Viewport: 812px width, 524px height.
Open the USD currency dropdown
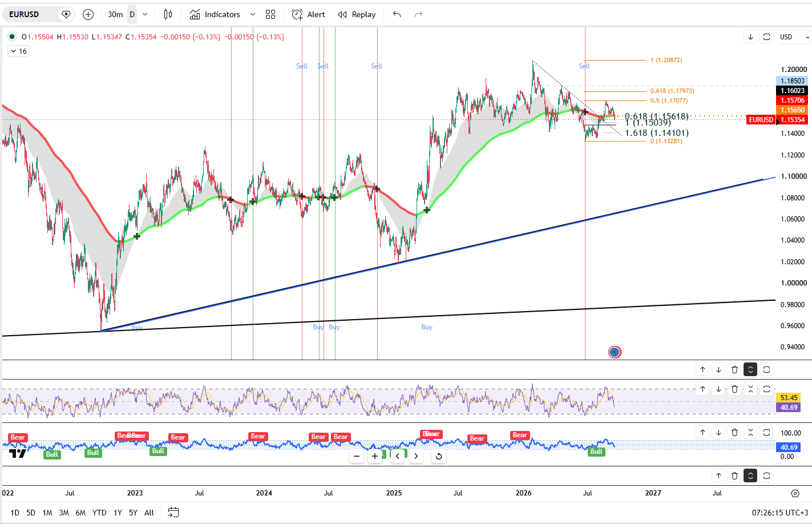pos(794,37)
